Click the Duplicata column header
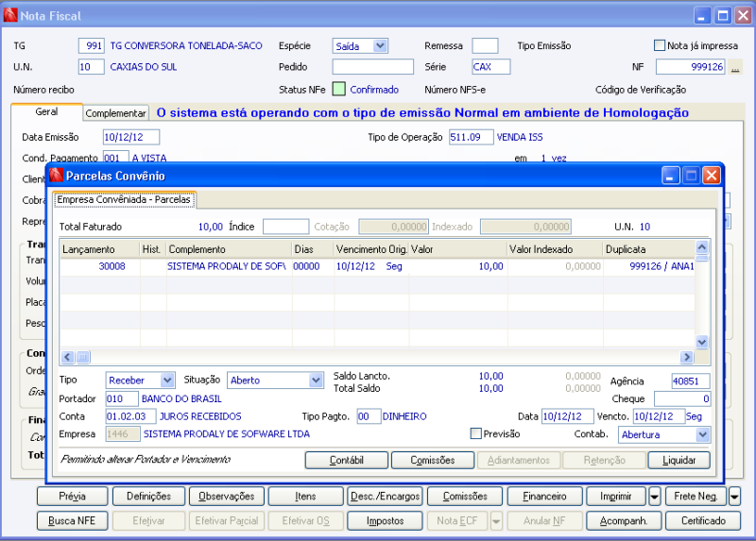 click(x=649, y=249)
